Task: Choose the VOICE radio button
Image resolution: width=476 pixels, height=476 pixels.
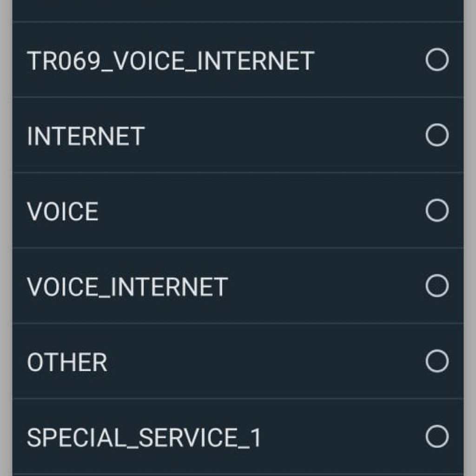Action: tap(437, 211)
